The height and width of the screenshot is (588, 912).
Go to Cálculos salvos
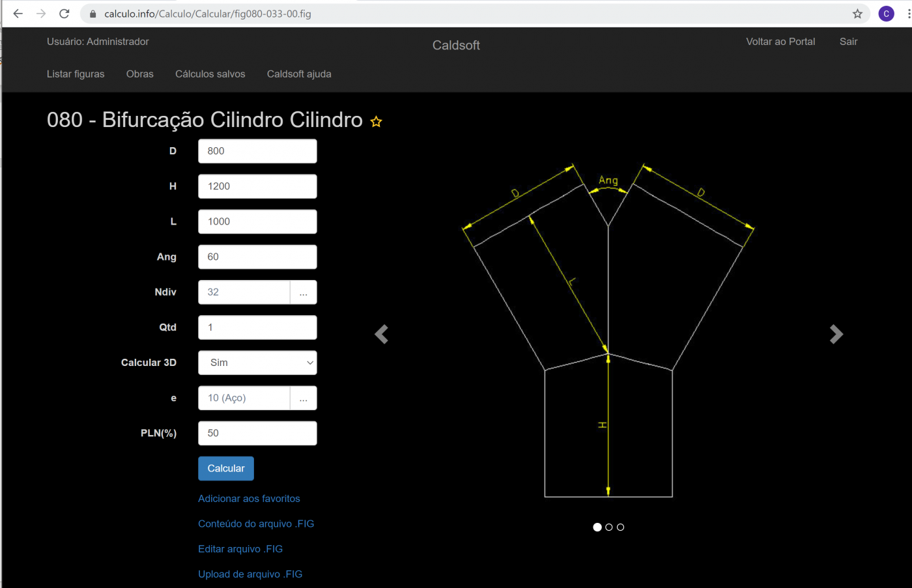tap(210, 74)
